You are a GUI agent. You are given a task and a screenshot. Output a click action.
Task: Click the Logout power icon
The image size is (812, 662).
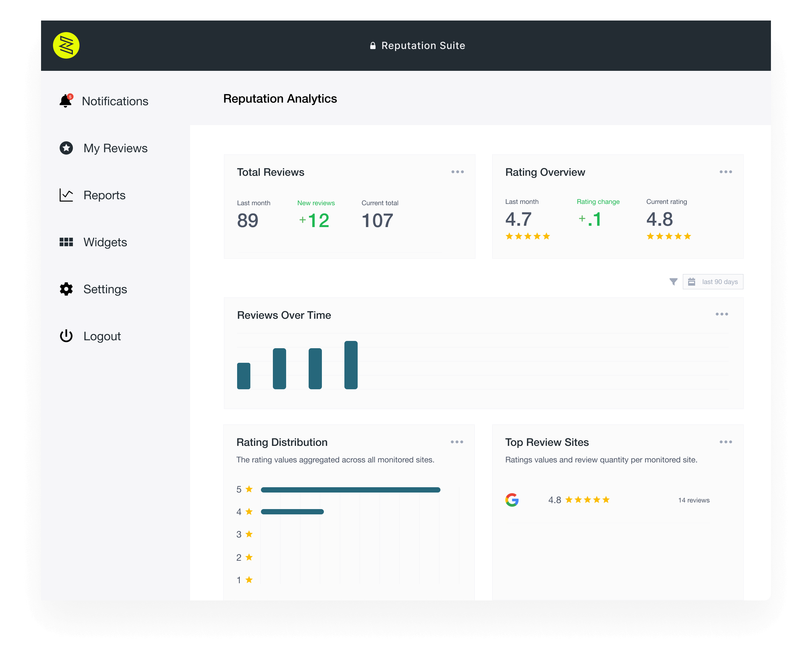(66, 336)
